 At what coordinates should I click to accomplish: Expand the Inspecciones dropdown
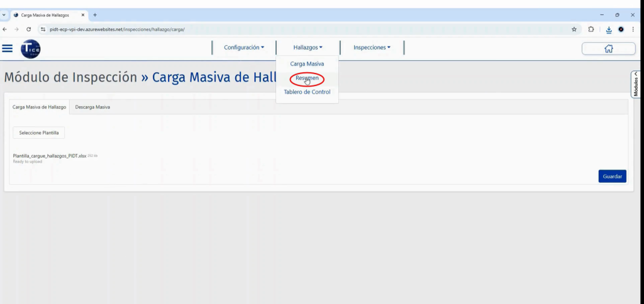point(372,48)
